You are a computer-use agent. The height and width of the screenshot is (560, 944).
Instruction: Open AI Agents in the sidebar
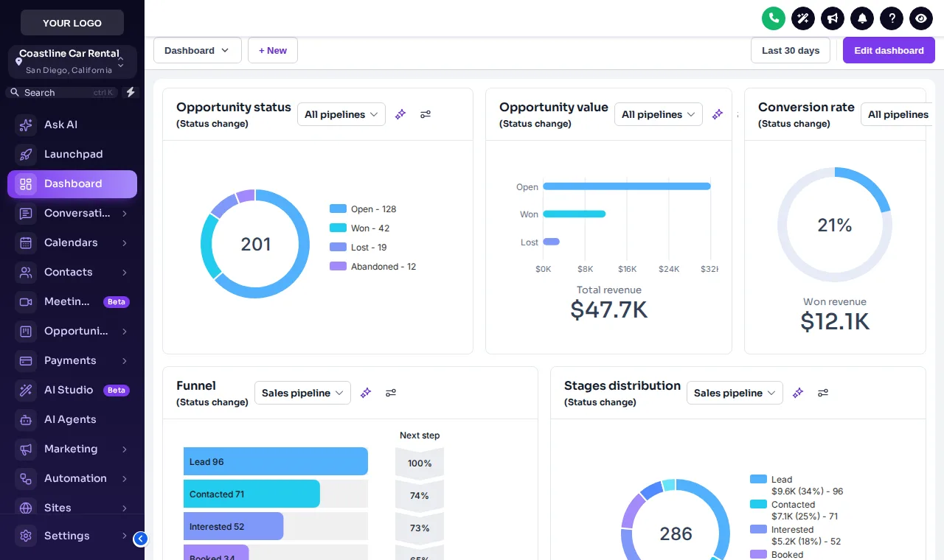point(72,419)
